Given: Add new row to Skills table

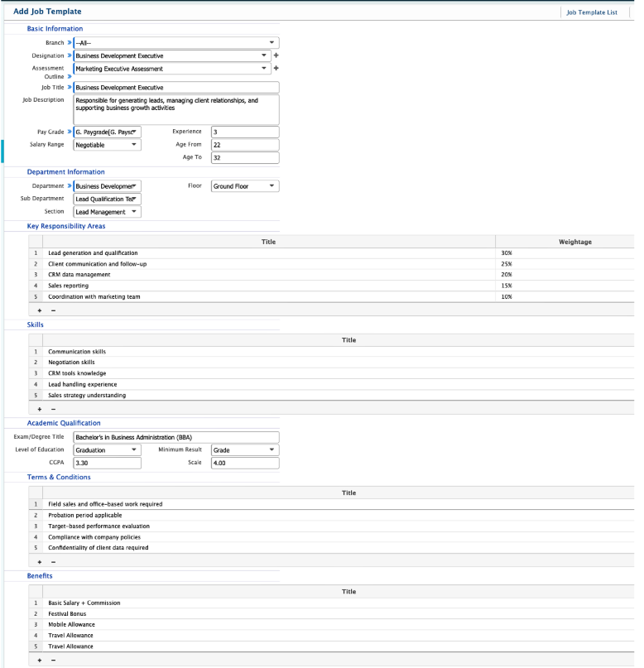Looking at the screenshot, I should [39, 409].
